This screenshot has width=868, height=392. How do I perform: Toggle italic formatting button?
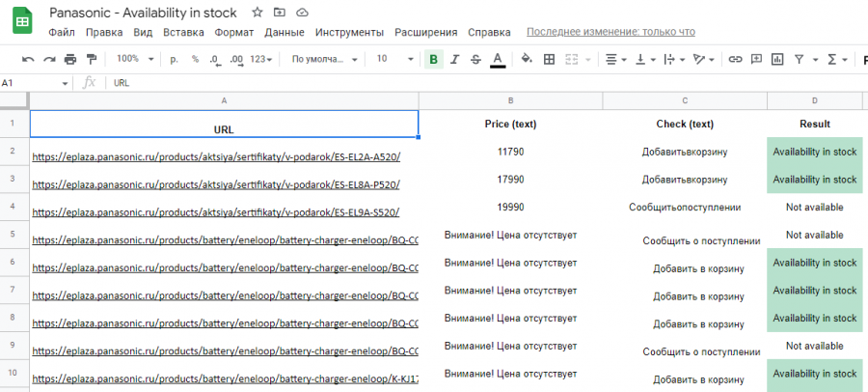[x=455, y=59]
